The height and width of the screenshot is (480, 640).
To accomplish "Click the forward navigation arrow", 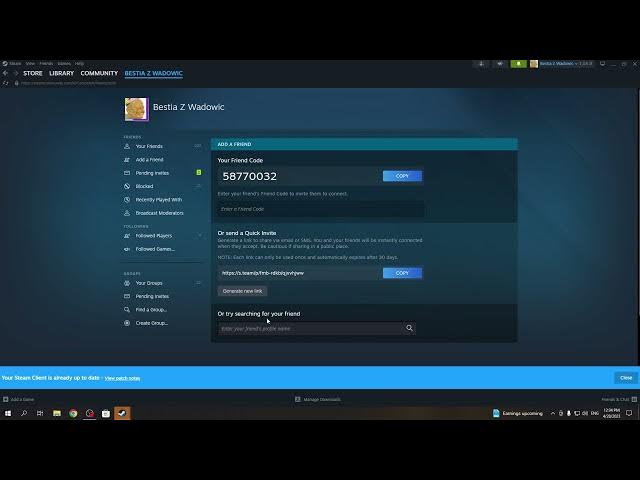I will 16,73.
